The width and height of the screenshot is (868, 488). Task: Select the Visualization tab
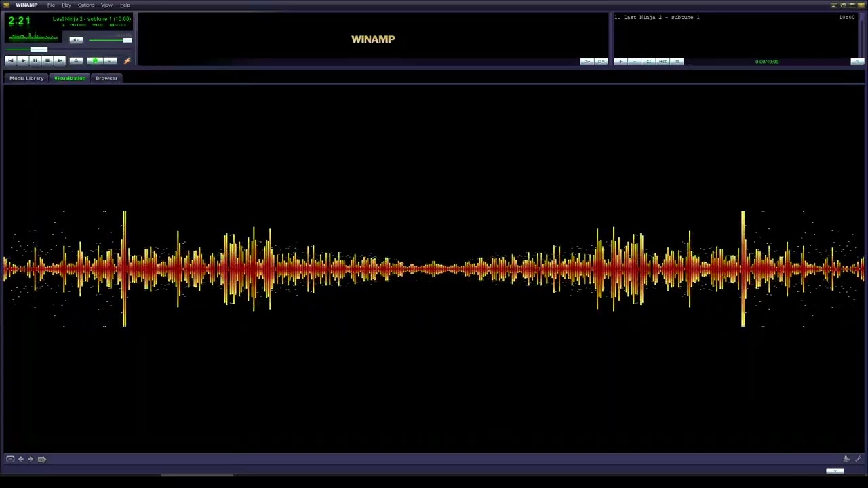(70, 78)
